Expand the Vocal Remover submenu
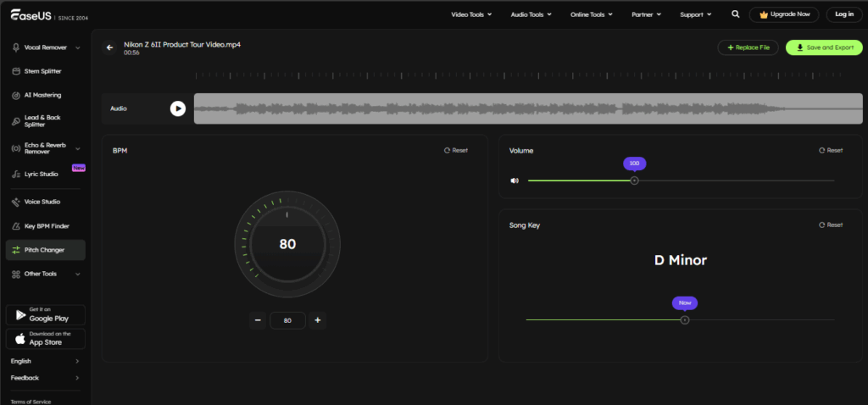 point(77,47)
